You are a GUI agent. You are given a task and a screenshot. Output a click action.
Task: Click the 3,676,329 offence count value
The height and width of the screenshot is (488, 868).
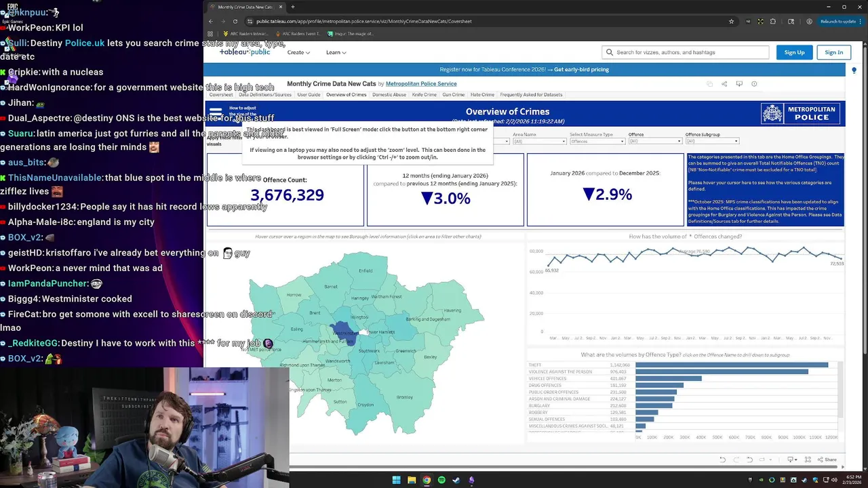click(x=287, y=195)
